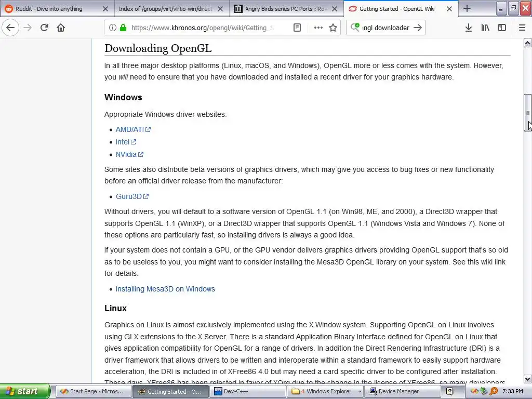Close the Index of /groups/virt tab

[220, 9]
